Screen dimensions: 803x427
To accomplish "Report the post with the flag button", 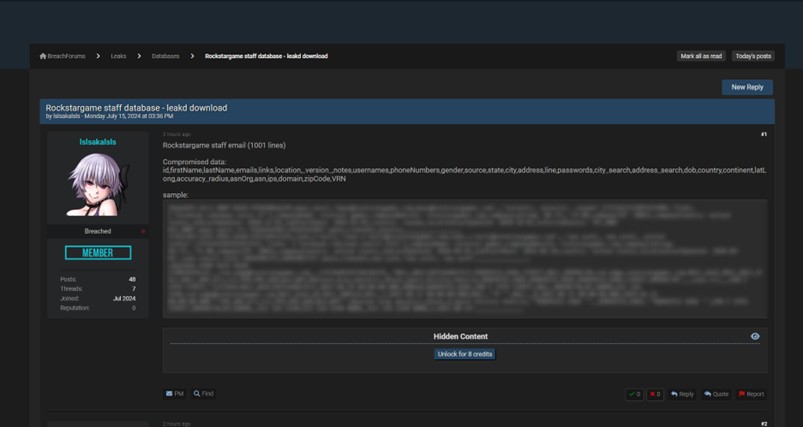I will point(751,394).
